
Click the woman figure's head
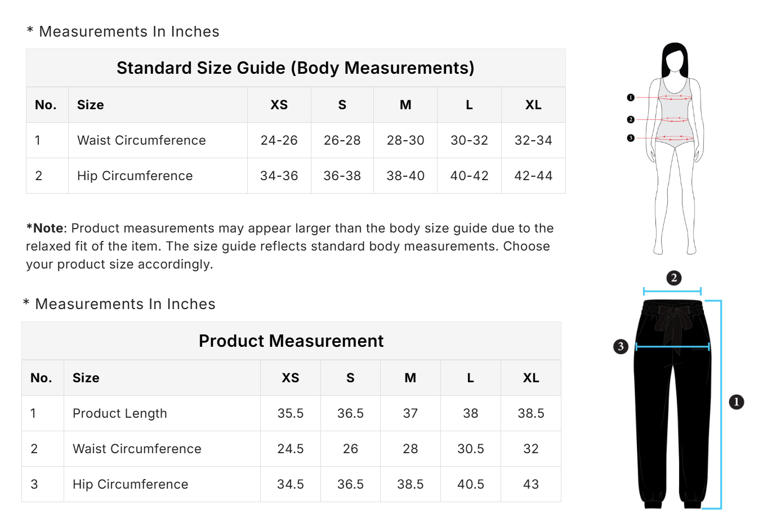(675, 58)
